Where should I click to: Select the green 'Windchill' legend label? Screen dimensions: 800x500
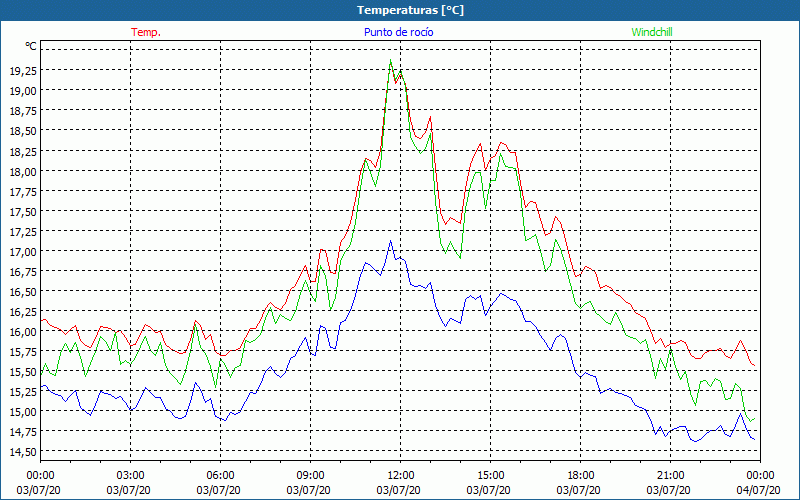coord(652,32)
